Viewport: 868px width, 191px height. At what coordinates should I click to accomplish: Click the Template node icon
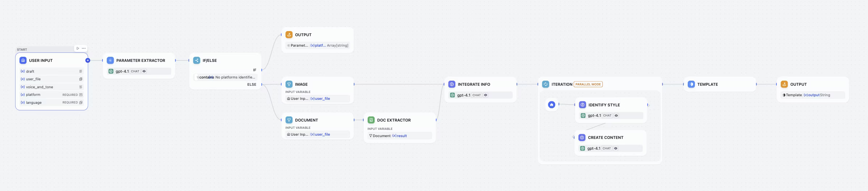tap(691, 84)
